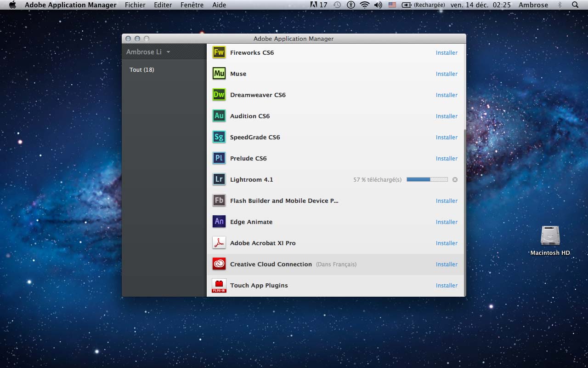
Task: Select the Tout (18) sidebar filter
Action: tap(142, 69)
